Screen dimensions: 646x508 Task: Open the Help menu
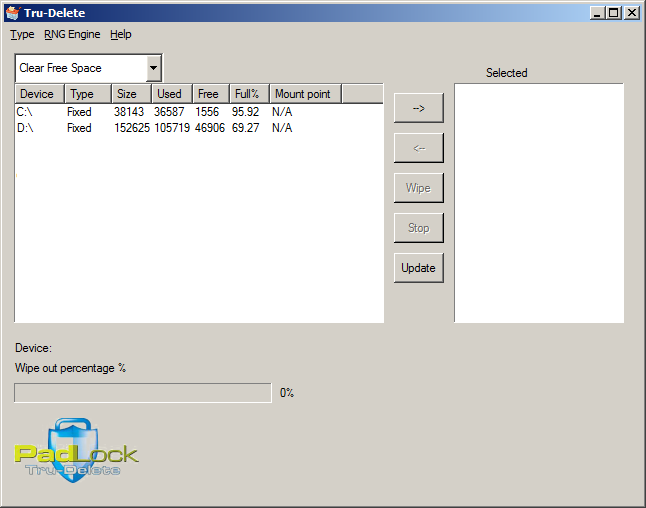coord(121,34)
